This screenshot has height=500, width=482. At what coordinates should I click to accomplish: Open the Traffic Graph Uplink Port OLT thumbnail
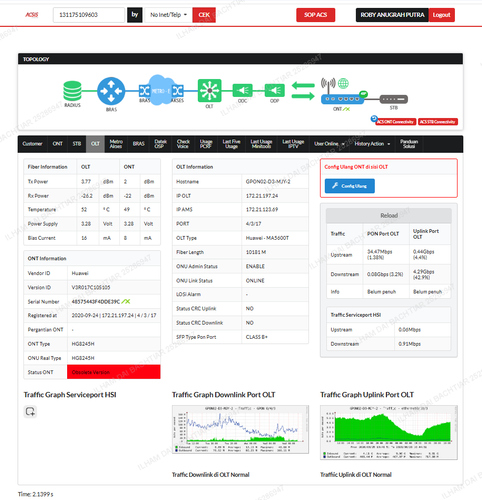[x=389, y=433]
